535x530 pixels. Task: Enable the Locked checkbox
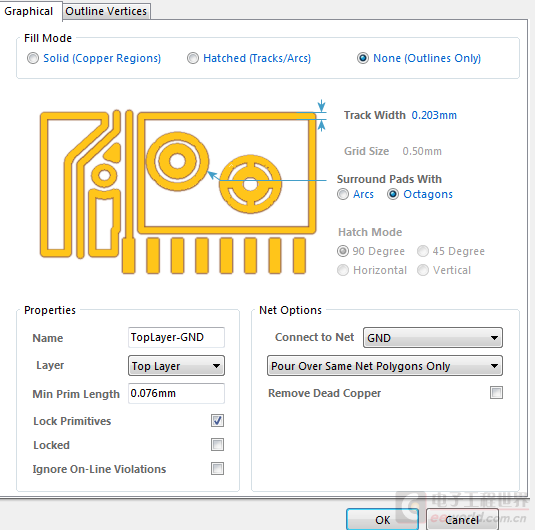(x=217, y=445)
